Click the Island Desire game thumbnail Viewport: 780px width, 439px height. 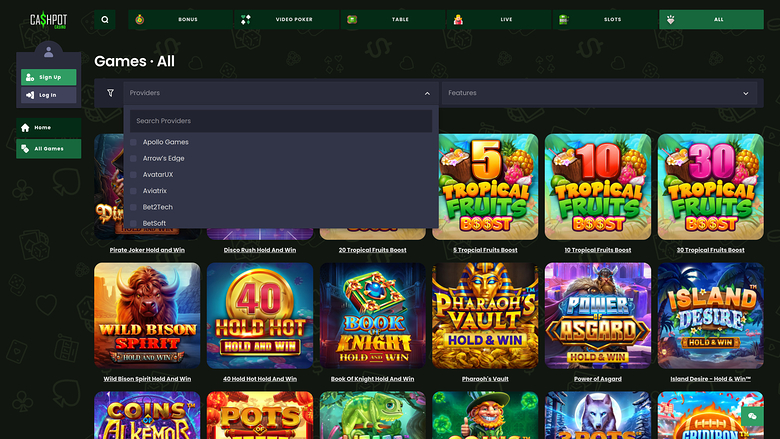710,316
